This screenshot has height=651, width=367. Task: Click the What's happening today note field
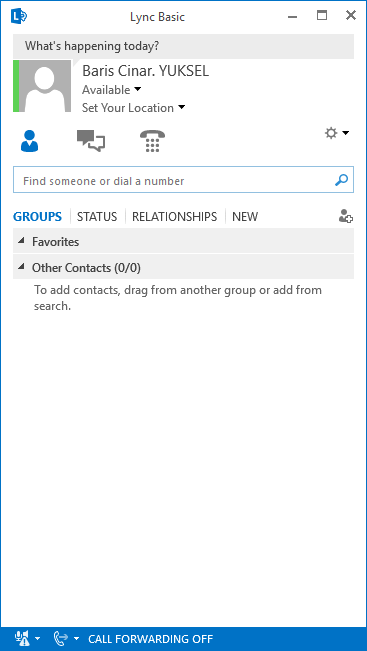coord(184,46)
